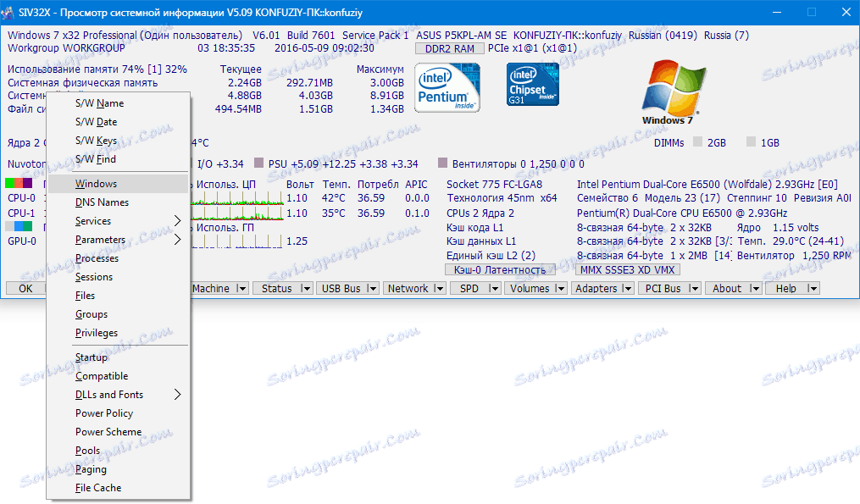Expand the arrow beside the Help button
This screenshot has width=860, height=504.
(x=813, y=289)
